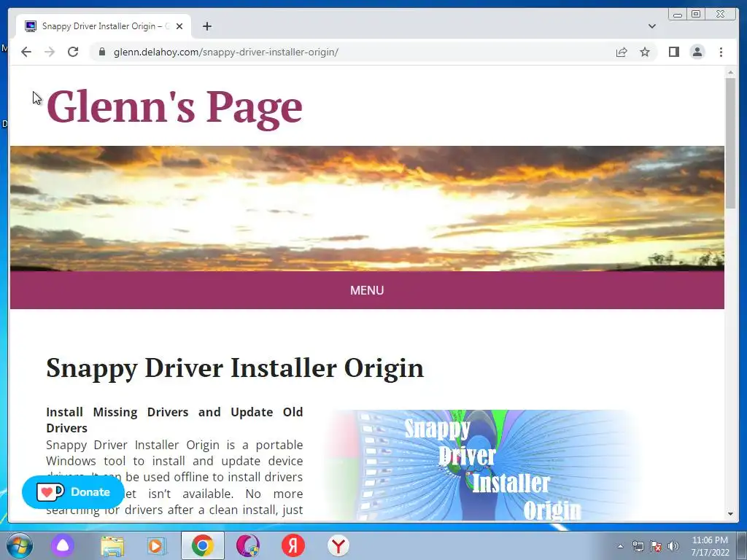The image size is (747, 560).
Task: Click the sunset header banner image
Action: click(367, 209)
